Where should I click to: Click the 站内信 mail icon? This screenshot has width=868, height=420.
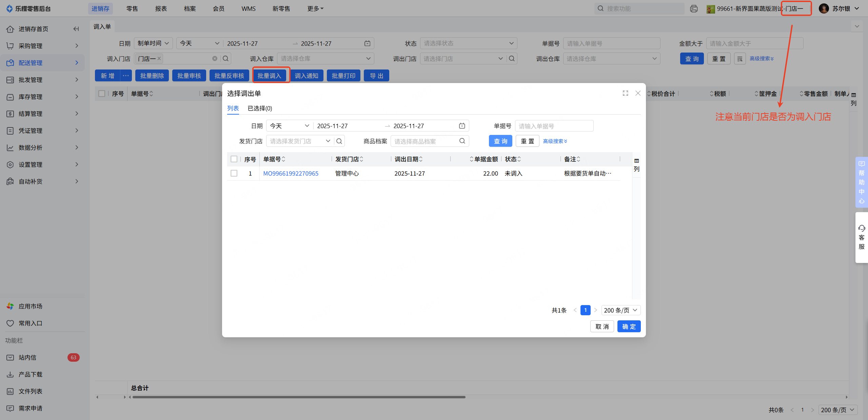10,357
